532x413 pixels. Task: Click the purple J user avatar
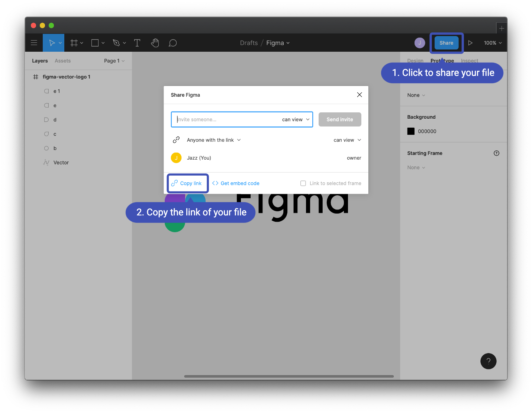pos(420,43)
